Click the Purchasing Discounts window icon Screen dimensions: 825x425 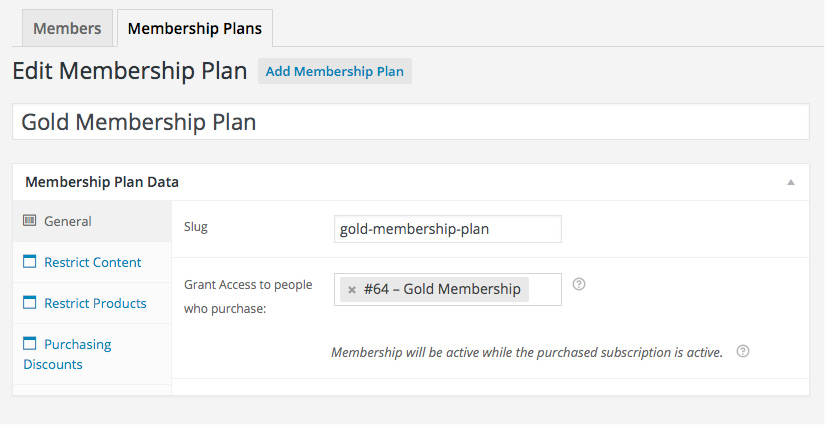point(30,343)
